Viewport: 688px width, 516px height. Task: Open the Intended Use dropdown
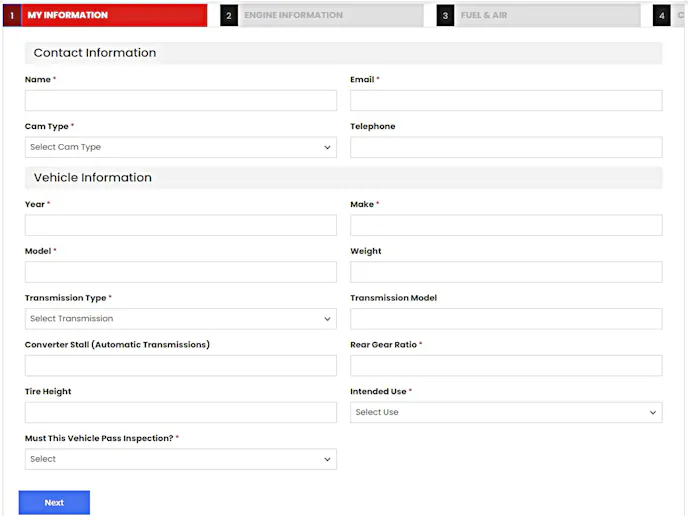click(x=506, y=412)
